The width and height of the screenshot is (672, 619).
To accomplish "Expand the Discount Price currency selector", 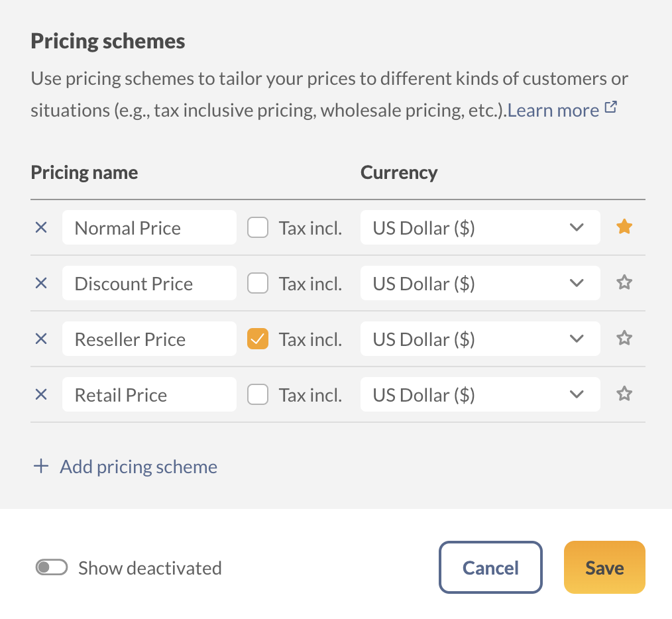I will click(480, 284).
